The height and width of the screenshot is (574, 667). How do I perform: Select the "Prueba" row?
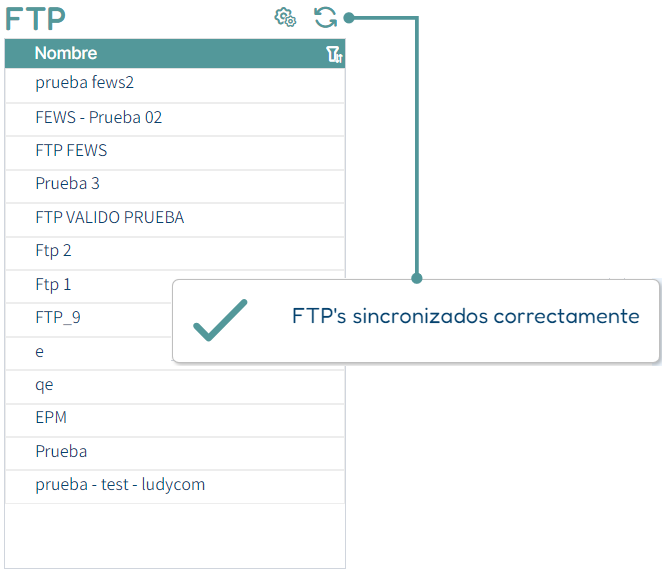pos(175,454)
